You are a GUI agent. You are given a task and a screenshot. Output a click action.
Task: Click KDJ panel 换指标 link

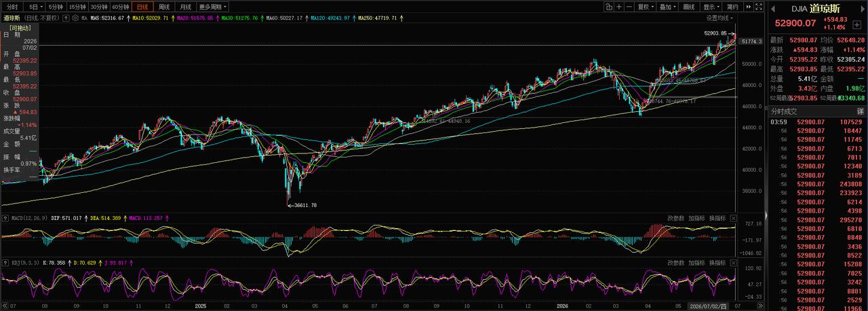pos(717,263)
